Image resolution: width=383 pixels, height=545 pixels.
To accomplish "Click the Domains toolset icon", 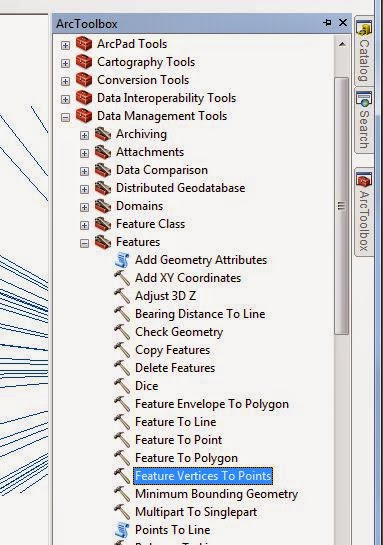I will [x=103, y=206].
